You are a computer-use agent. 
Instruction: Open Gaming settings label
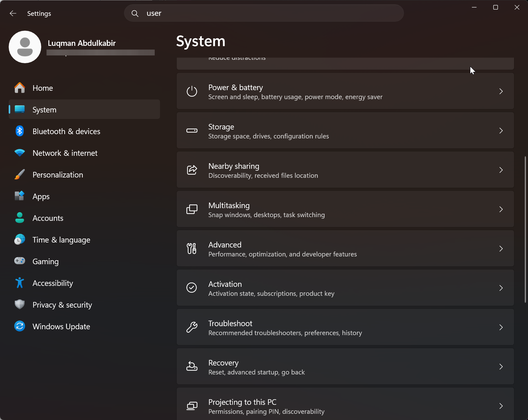pyautogui.click(x=46, y=262)
